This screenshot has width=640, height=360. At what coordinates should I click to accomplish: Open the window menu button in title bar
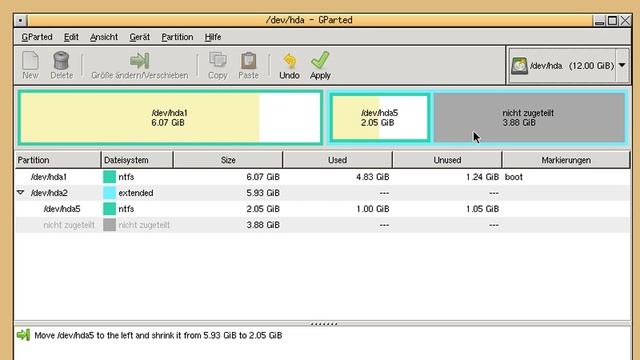(x=20, y=20)
